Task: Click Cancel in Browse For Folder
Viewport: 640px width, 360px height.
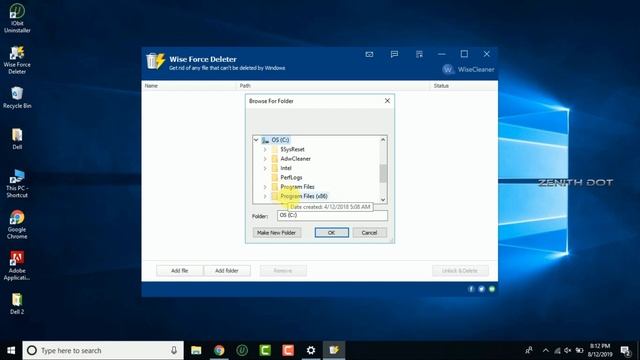Action: (369, 233)
